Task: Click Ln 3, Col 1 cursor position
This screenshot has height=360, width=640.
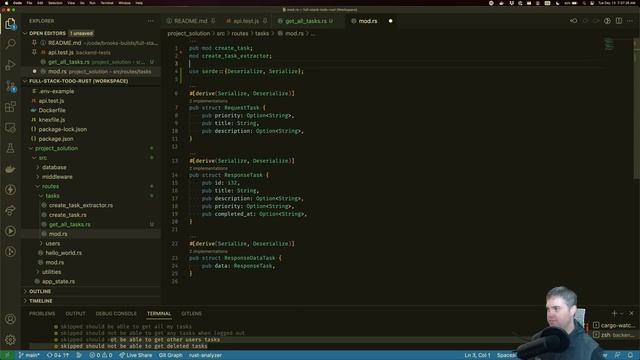Action: pos(477,356)
